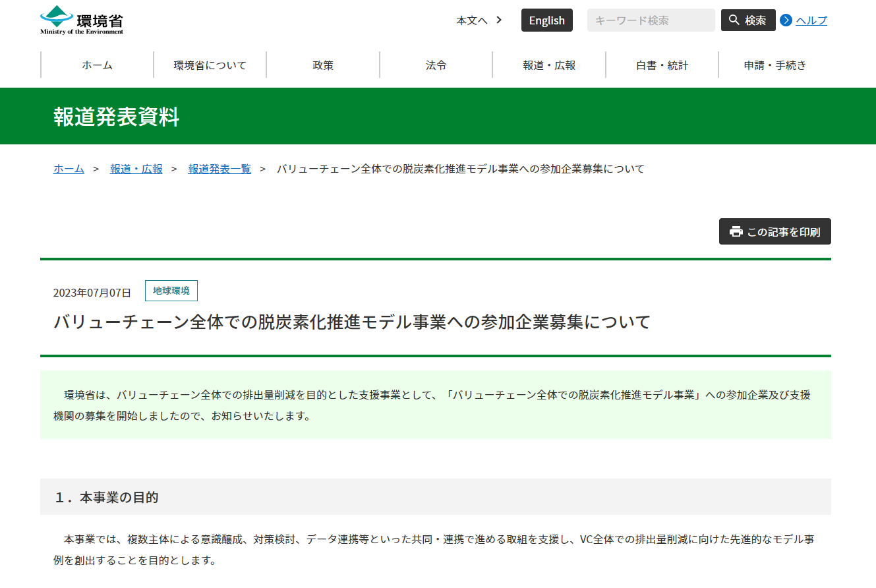Open the ホーム navigation menu item

97,65
